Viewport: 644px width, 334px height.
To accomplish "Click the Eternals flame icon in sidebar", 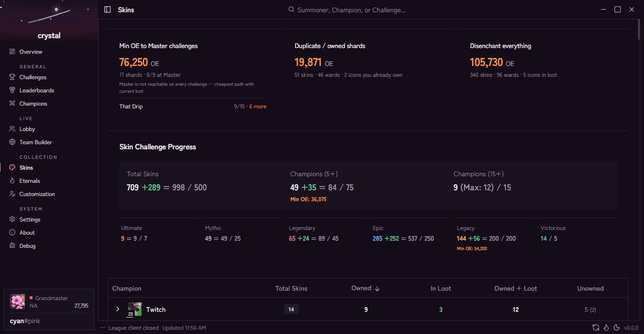I will [12, 181].
